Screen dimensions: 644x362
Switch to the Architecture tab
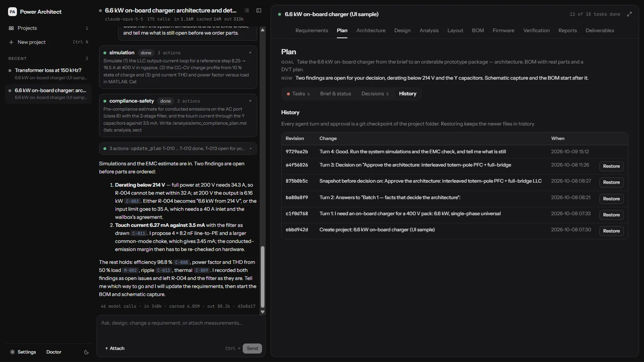[371, 31]
